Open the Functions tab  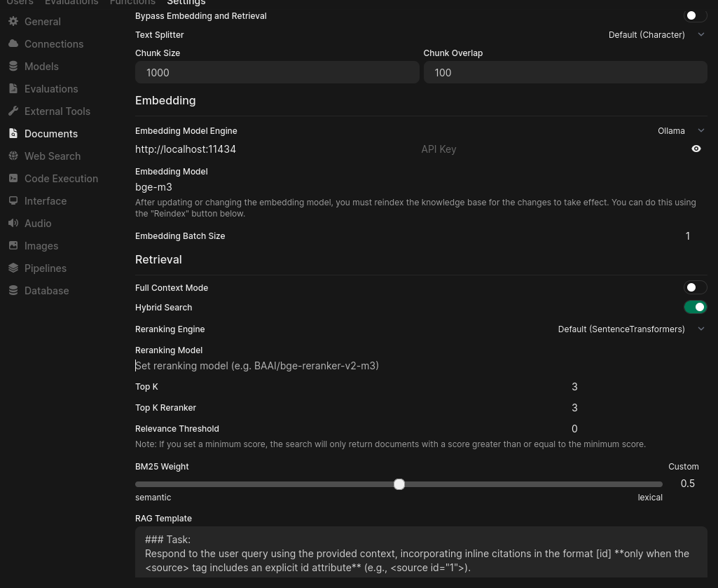132,3
